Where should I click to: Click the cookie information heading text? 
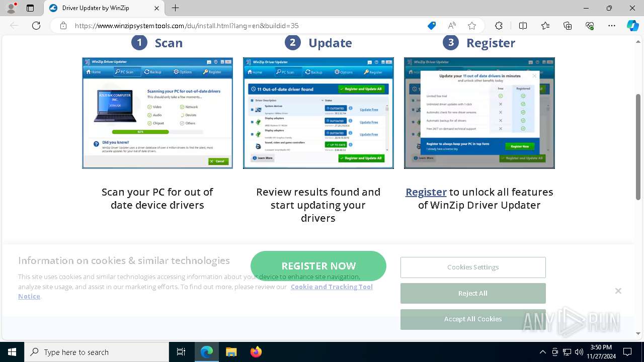tap(124, 260)
